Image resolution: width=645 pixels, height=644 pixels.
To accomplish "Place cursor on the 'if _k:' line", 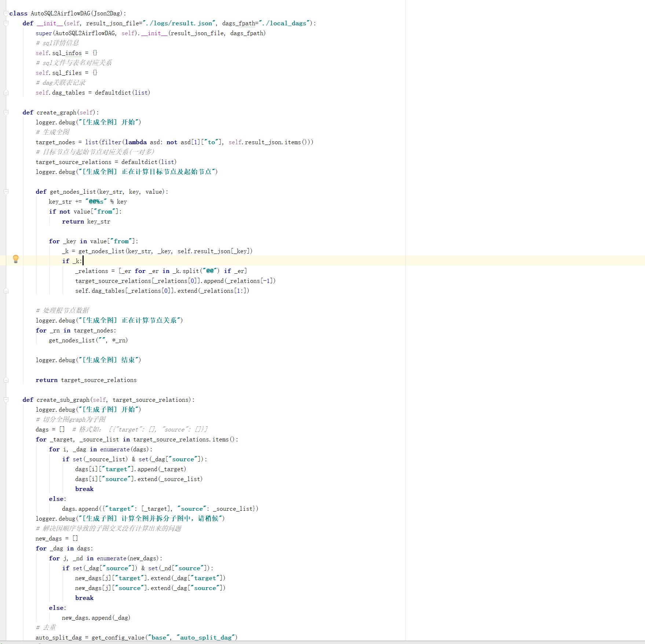I will tap(72, 261).
